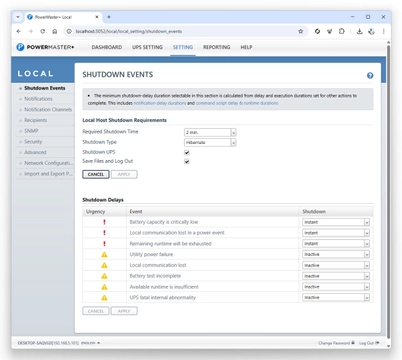Screen dimensions: 402x360
Task: Click browser profile icon
Action: 371,31
